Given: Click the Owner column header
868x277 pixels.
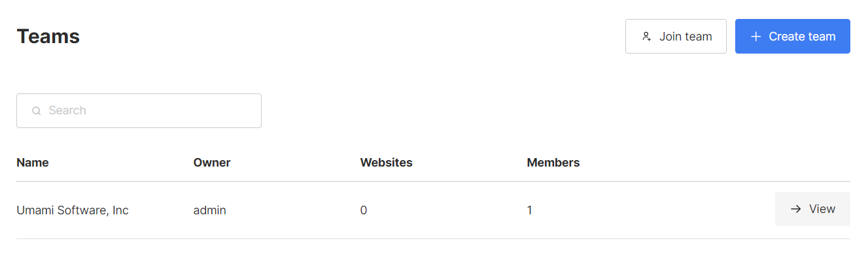Looking at the screenshot, I should [212, 163].
